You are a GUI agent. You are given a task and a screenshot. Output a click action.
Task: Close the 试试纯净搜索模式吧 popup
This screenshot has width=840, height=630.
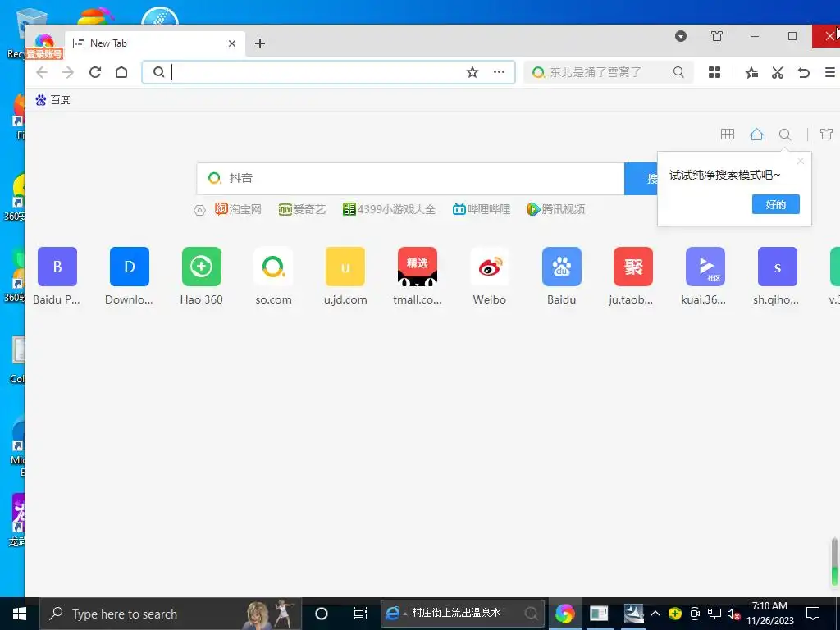(801, 161)
